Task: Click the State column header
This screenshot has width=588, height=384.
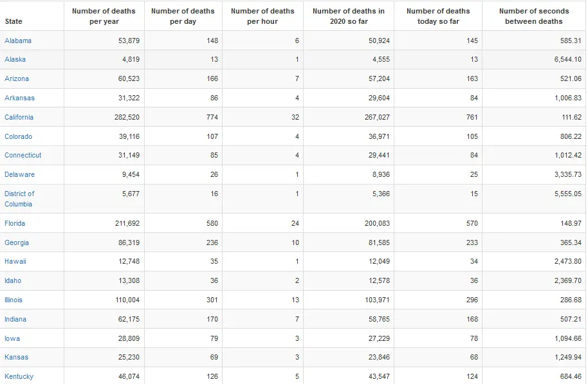Action: 14,21
